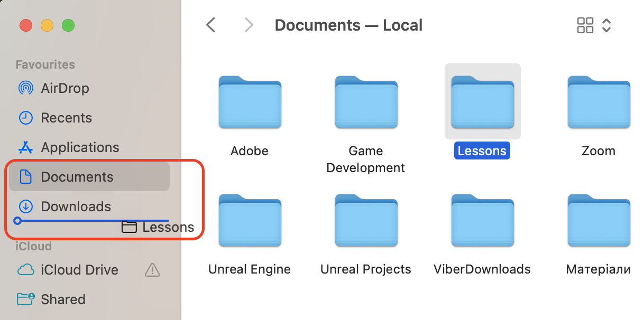644x320 pixels.
Task: Open the view options chevron next to grid icon
Action: [x=606, y=25]
